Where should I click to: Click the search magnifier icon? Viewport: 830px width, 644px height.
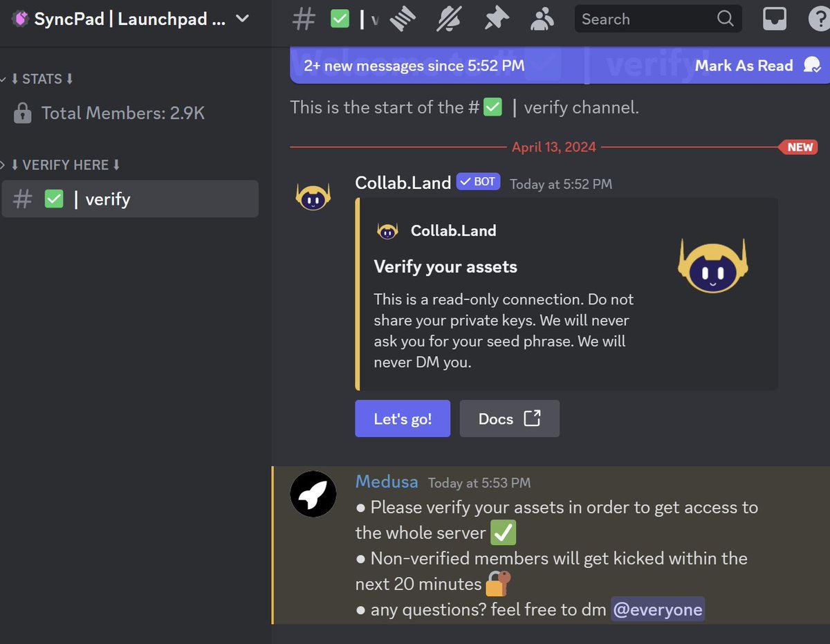click(725, 19)
